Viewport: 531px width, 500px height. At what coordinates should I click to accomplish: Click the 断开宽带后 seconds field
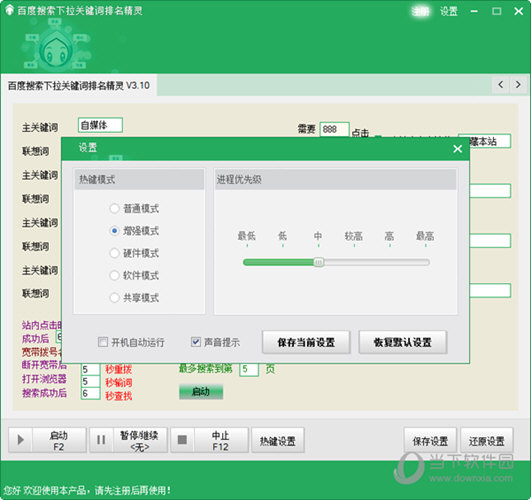coord(90,369)
